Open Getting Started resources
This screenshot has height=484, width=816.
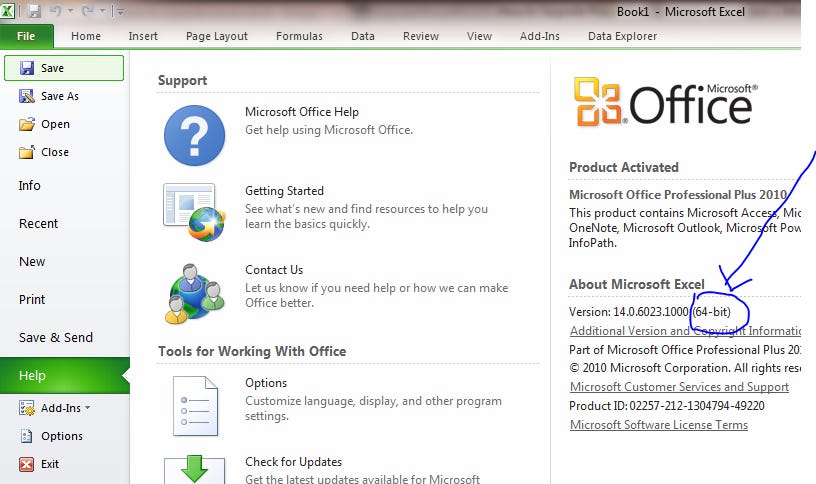pyautogui.click(x=284, y=191)
